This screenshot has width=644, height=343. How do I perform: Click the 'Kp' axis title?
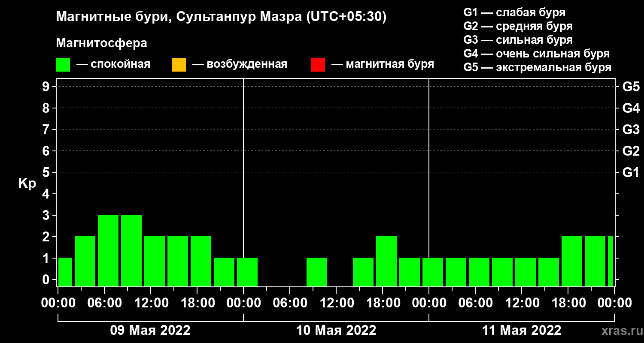(27, 184)
